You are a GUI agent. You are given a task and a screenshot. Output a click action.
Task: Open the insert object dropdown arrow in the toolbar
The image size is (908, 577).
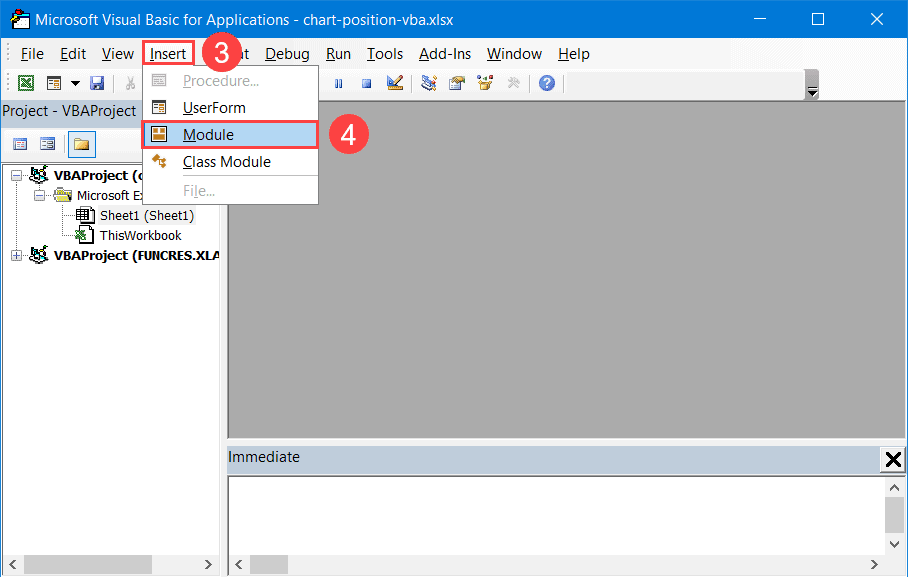tap(75, 83)
